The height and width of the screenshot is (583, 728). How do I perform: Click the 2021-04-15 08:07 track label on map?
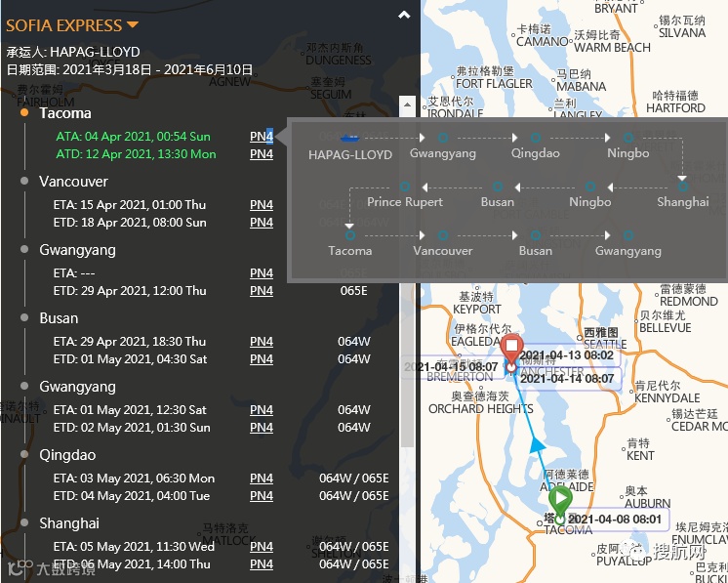[451, 367]
